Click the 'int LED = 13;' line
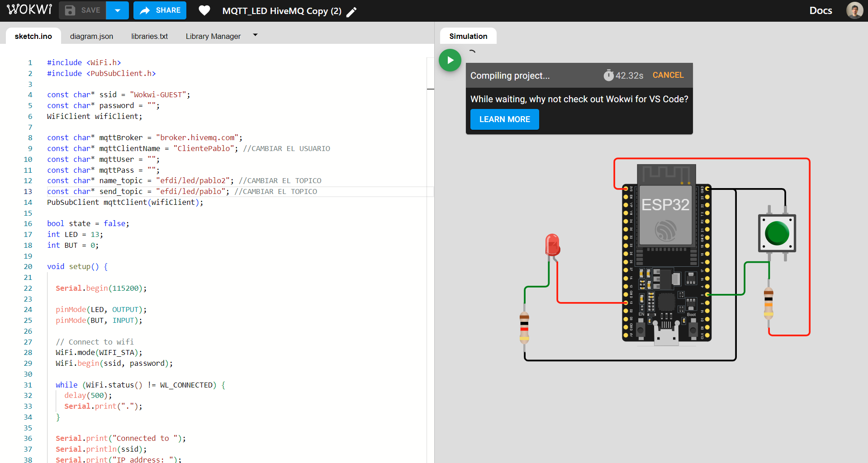The height and width of the screenshot is (463, 868). pyautogui.click(x=75, y=235)
